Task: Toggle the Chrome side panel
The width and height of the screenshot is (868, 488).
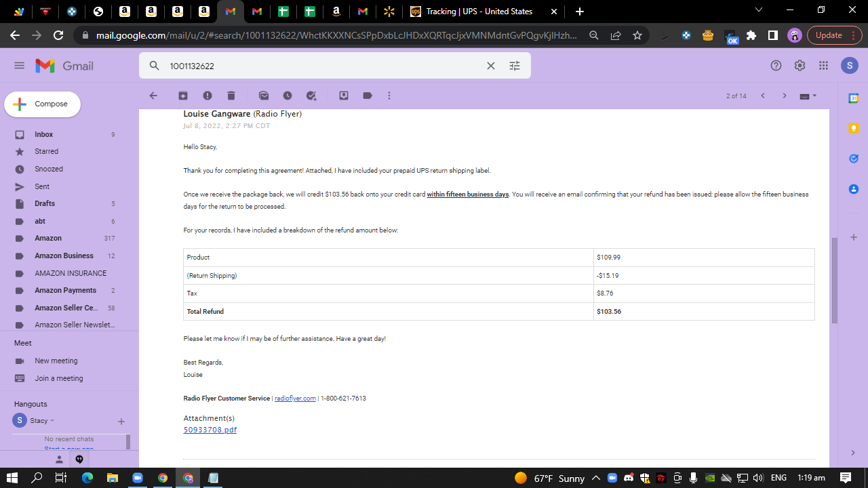Action: pos(773,35)
